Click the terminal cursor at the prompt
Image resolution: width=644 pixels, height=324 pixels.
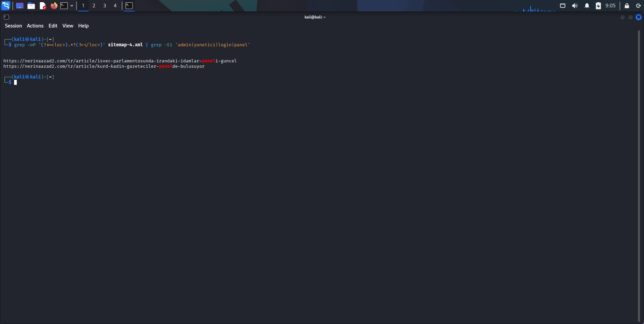(15, 83)
